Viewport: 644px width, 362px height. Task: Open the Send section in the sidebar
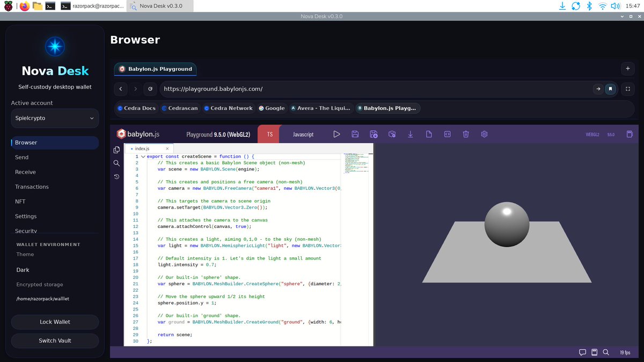[55, 157]
